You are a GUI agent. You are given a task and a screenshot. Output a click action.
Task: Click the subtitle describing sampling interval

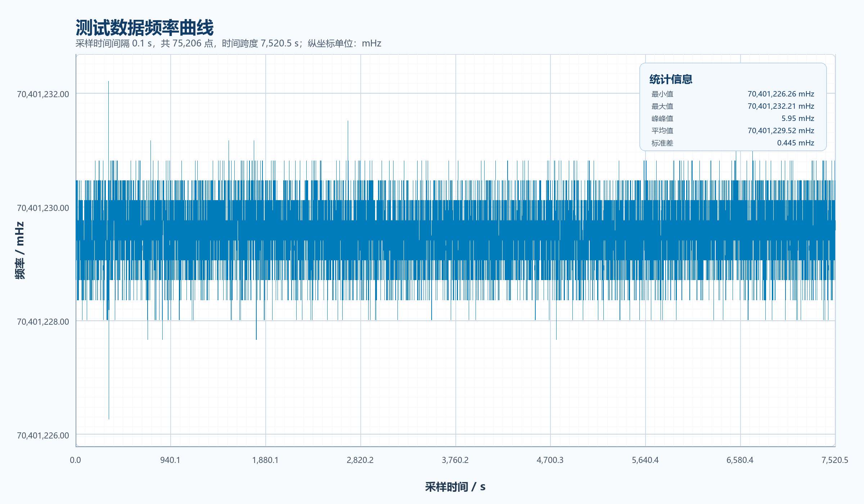(x=228, y=44)
